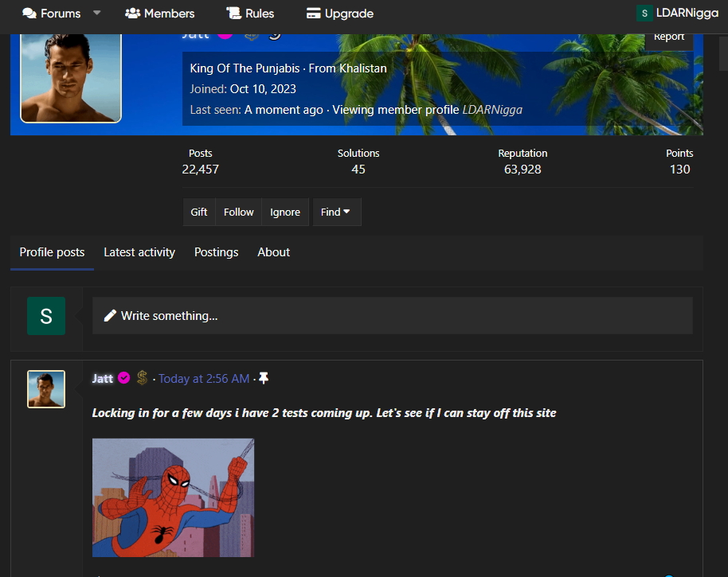
Task: Open the LDARNigga account menu
Action: tap(687, 14)
